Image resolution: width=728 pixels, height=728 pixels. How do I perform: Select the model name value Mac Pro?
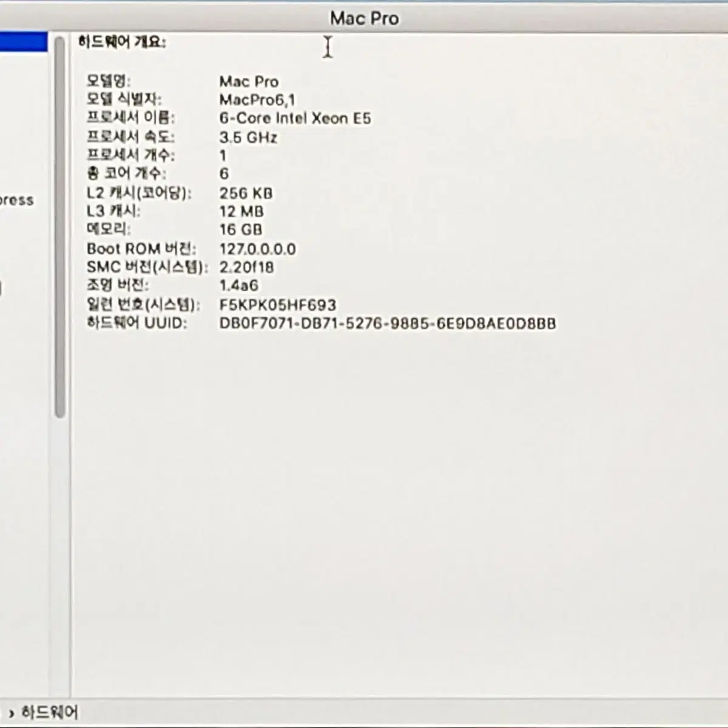(249, 81)
